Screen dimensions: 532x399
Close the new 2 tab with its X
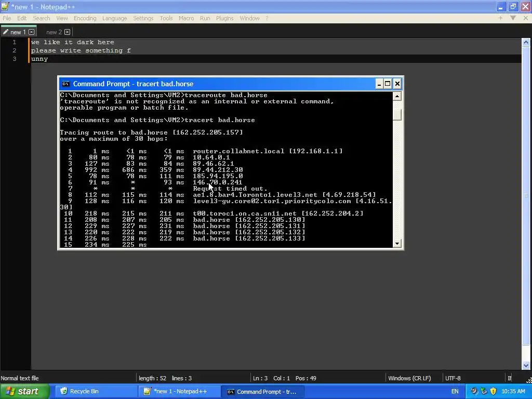point(67,32)
